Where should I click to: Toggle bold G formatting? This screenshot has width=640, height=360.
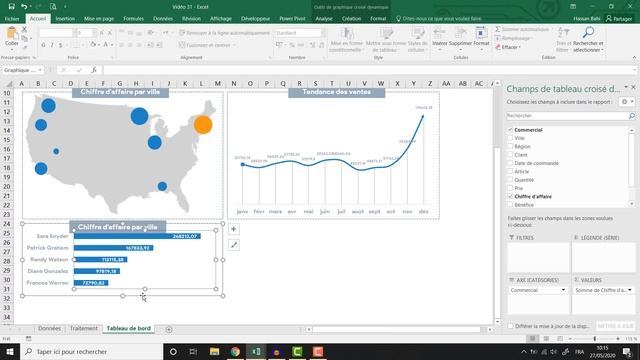(43, 45)
